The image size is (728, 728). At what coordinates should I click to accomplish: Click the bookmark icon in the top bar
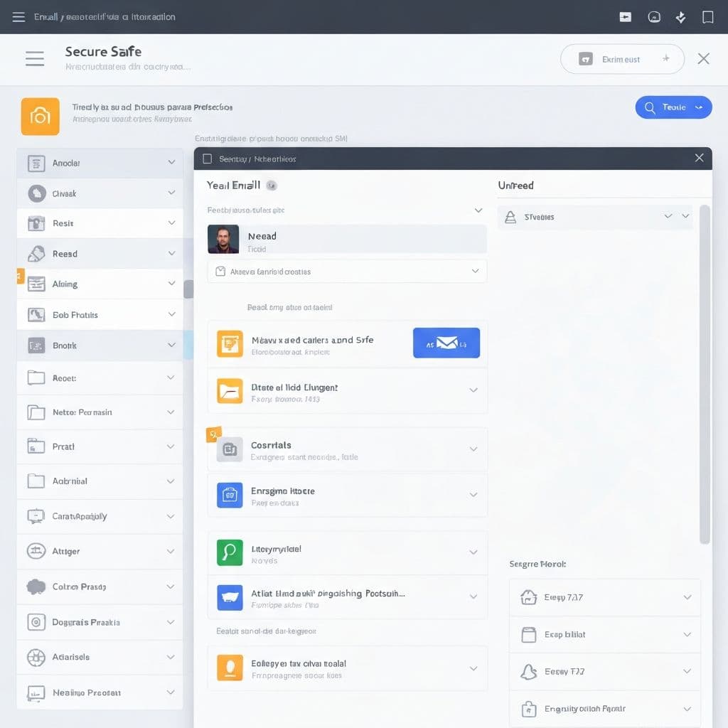(x=708, y=16)
